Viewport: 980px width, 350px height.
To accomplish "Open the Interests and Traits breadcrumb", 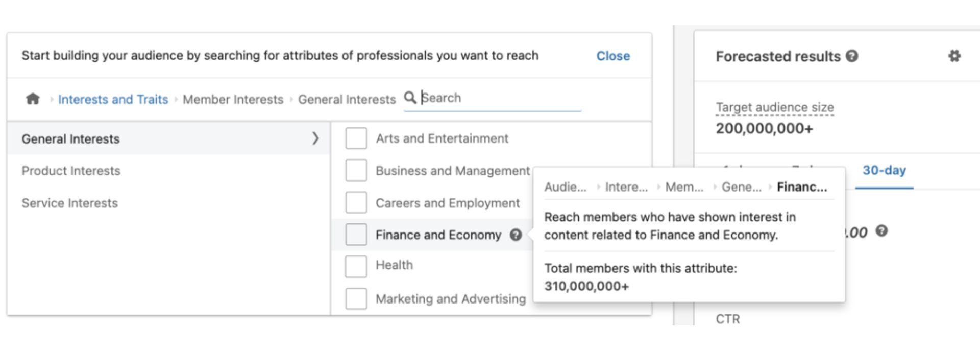I will pyautogui.click(x=113, y=99).
